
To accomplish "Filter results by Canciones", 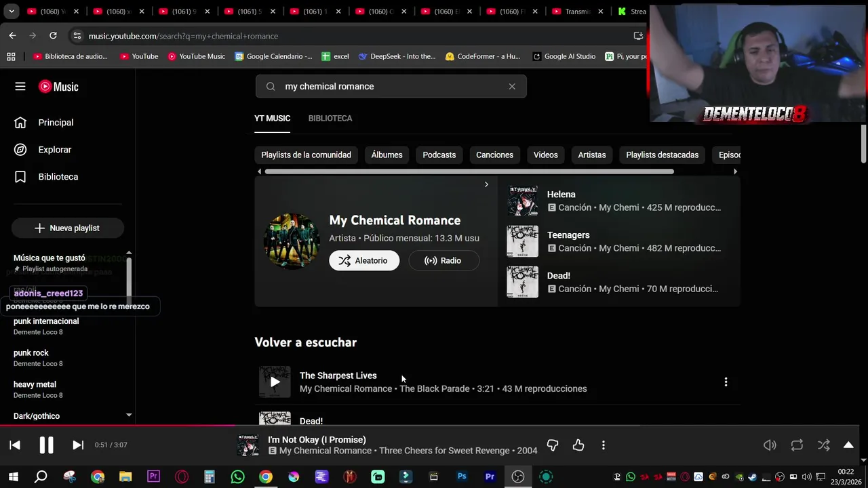I will 494,155.
